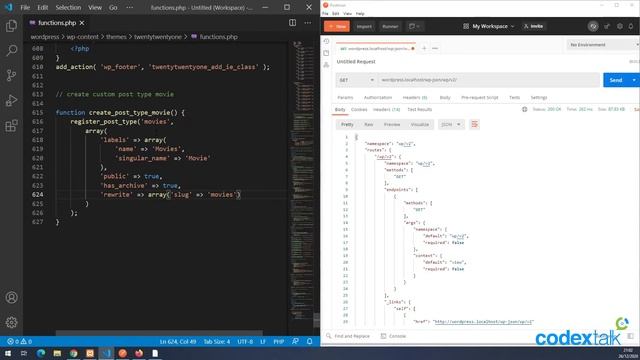
Task: Send the GET request
Action: [616, 80]
